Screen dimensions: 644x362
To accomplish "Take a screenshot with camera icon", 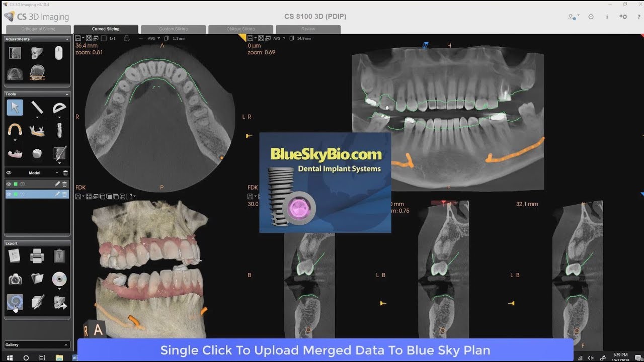I will 15,279.
